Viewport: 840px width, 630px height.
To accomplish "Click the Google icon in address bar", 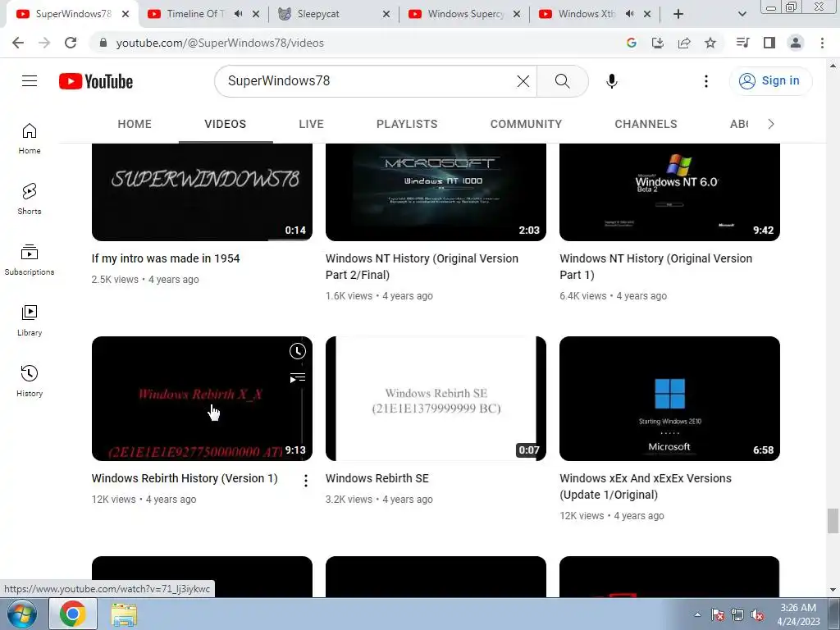I will pyautogui.click(x=632, y=43).
